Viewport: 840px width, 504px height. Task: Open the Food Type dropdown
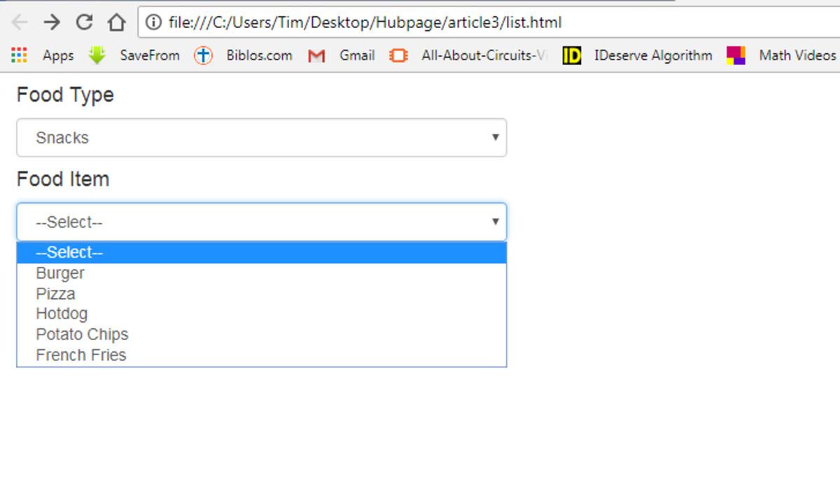point(261,138)
